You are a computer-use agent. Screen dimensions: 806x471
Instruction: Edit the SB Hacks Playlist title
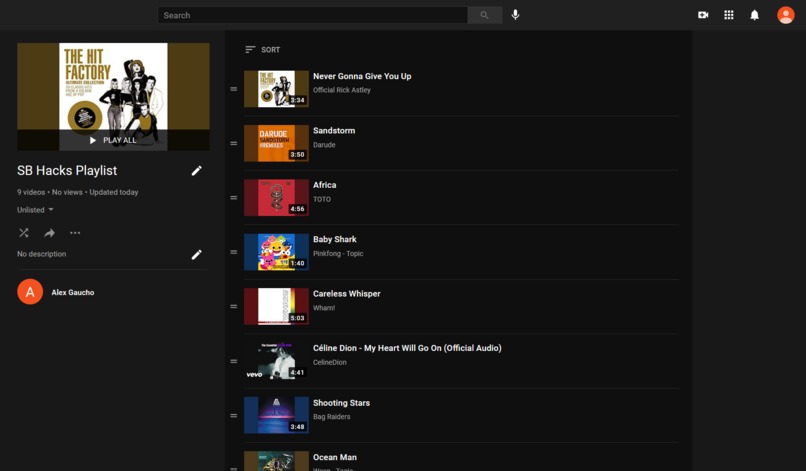point(196,171)
